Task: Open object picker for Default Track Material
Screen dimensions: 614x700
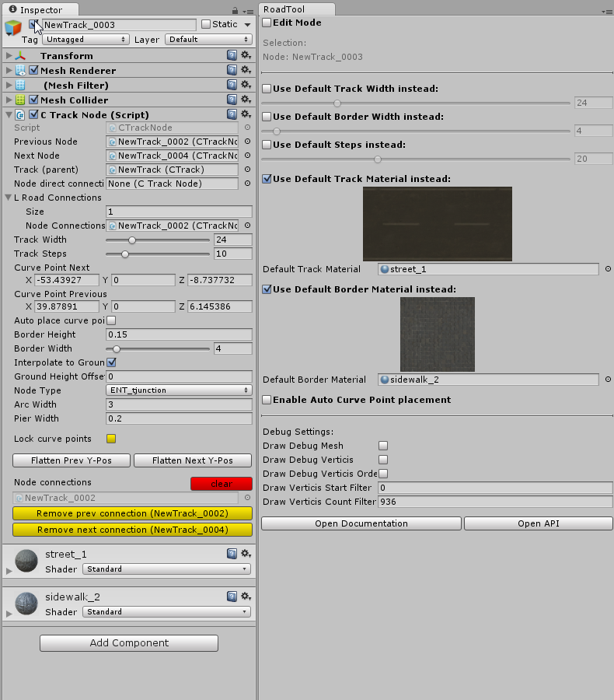Action: [608, 269]
